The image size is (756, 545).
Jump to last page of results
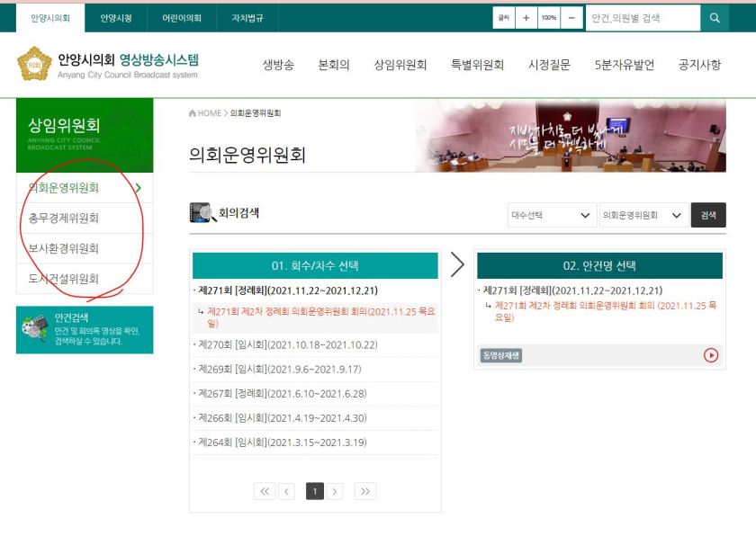tap(364, 491)
